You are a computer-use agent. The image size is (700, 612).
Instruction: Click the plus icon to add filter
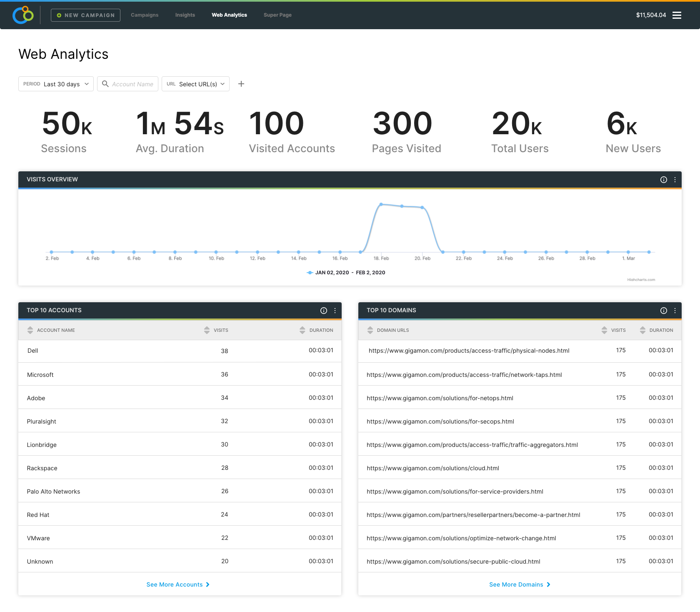[x=241, y=84]
